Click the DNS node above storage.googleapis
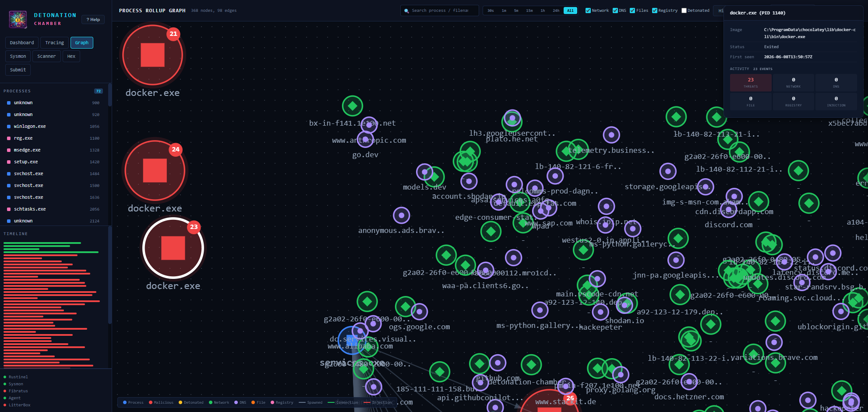 [668, 171]
